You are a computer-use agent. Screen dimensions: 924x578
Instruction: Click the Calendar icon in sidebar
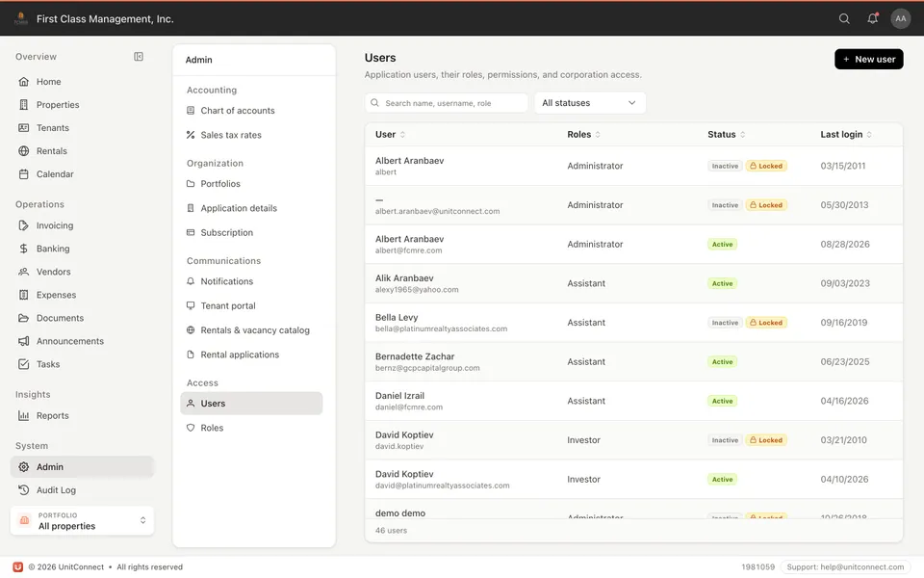[23, 174]
